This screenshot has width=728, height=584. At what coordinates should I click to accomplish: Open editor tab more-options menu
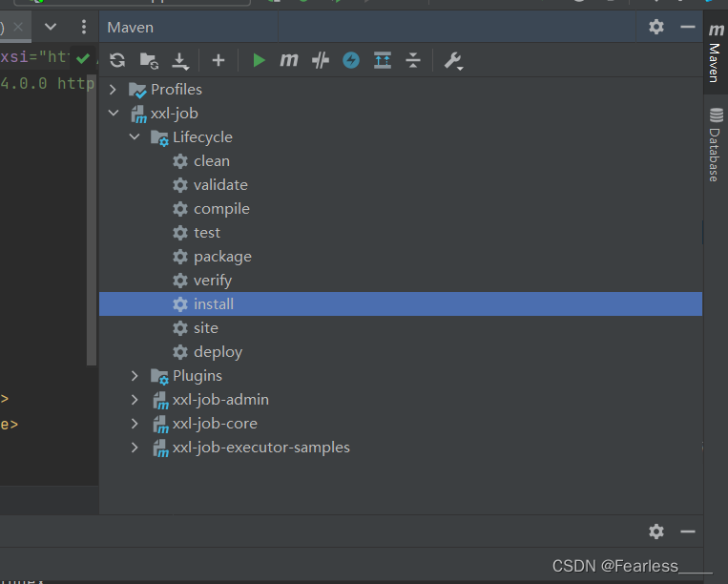[84, 27]
